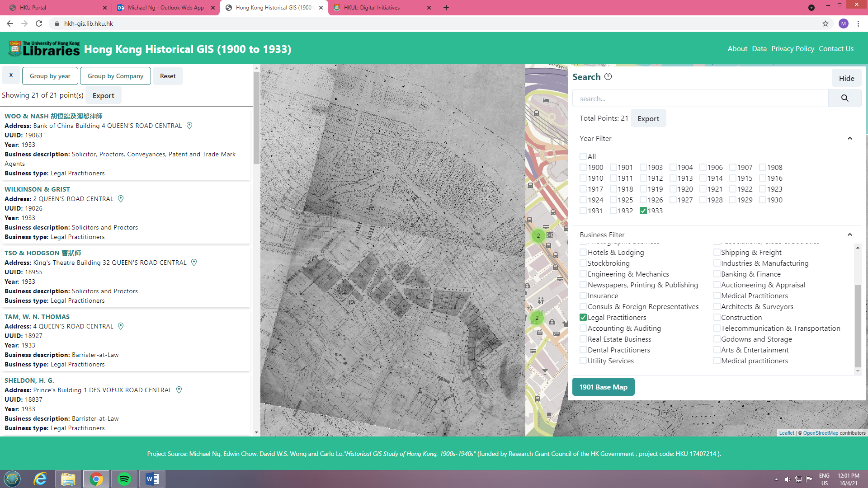Click the search text input field
The width and height of the screenshot is (868, 488).
700,99
